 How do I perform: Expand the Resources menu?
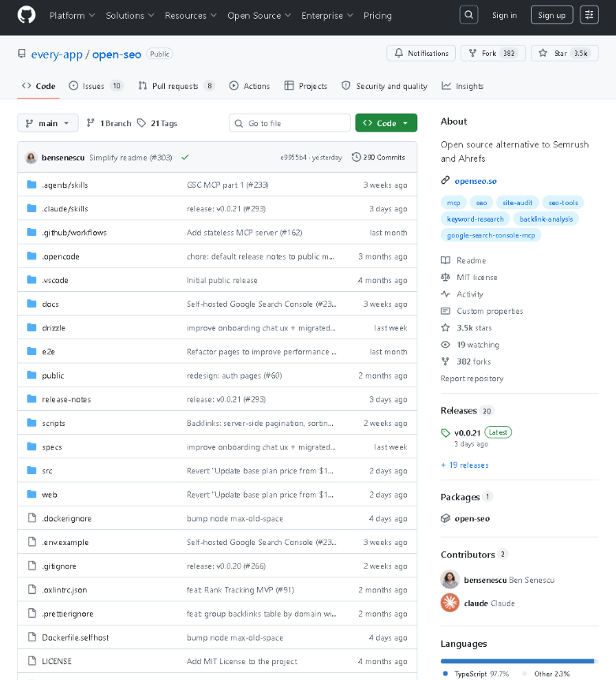click(190, 16)
